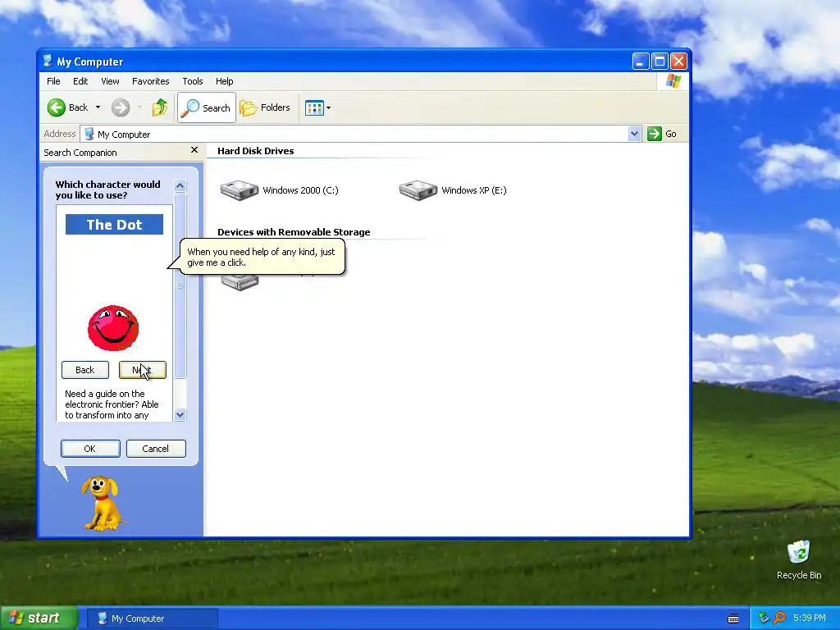Click The Dot title banner
Image resolution: width=840 pixels, height=630 pixels.
114,225
